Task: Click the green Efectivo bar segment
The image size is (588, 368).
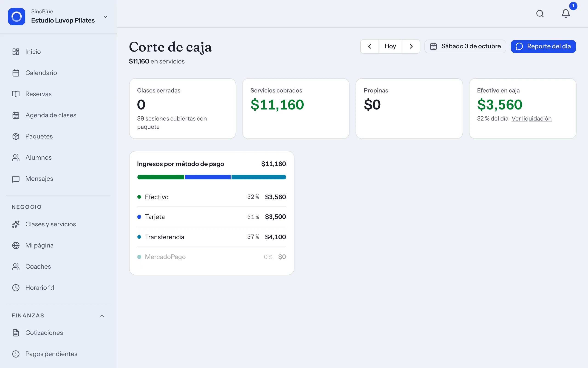Action: [x=161, y=177]
